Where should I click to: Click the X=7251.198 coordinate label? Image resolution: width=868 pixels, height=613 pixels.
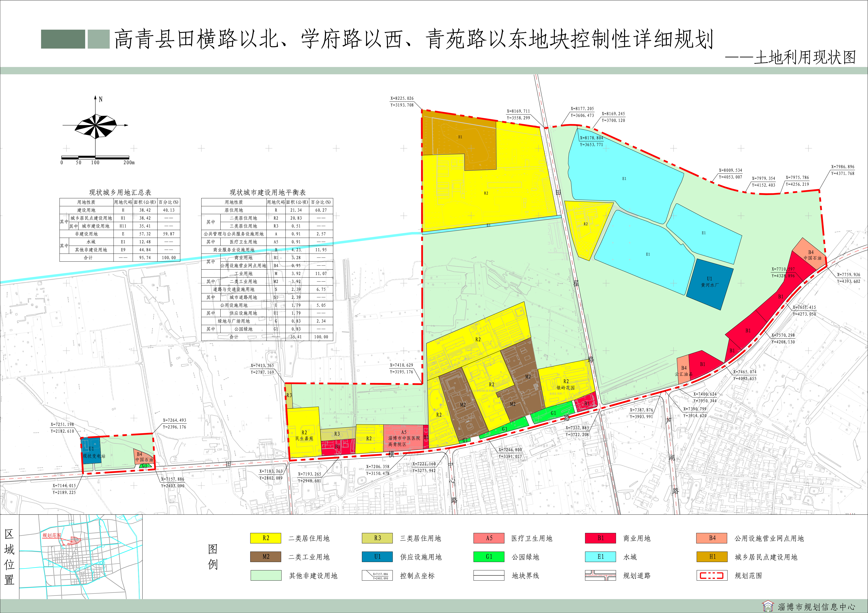point(62,424)
